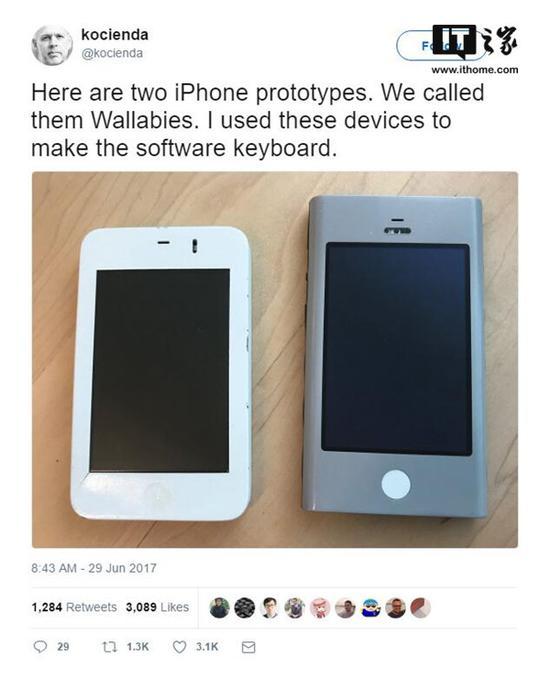Open the @kocienda handle link
The height and width of the screenshot is (679, 550).
coord(112,53)
